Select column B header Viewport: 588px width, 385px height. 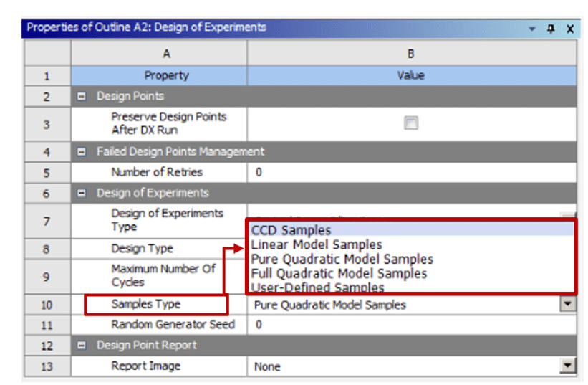[411, 53]
